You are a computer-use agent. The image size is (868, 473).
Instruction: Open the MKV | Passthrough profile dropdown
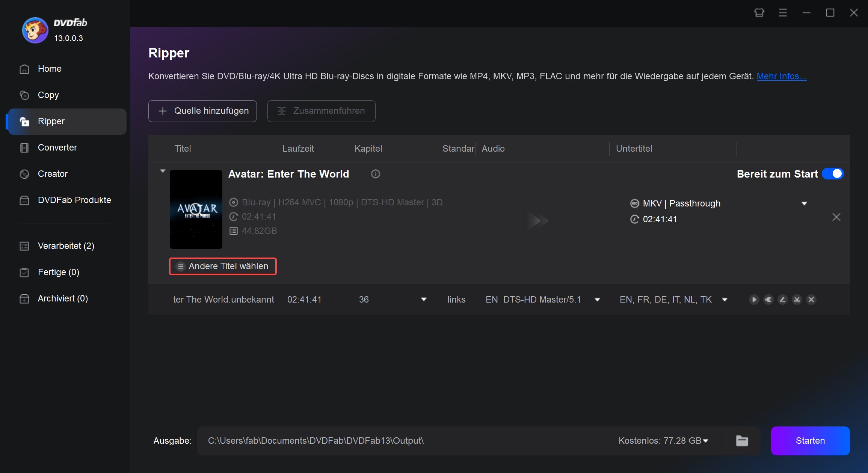(x=804, y=203)
